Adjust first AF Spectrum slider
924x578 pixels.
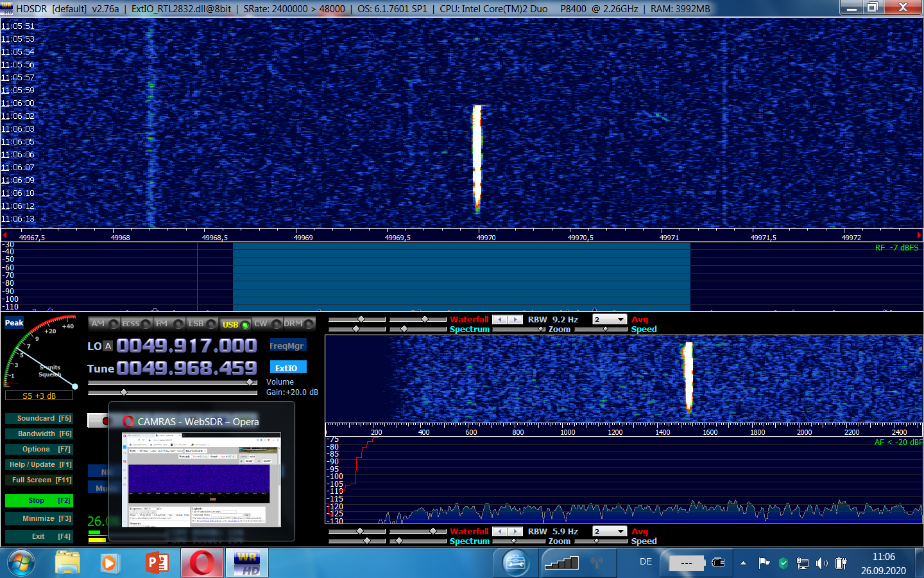pyautogui.click(x=357, y=541)
